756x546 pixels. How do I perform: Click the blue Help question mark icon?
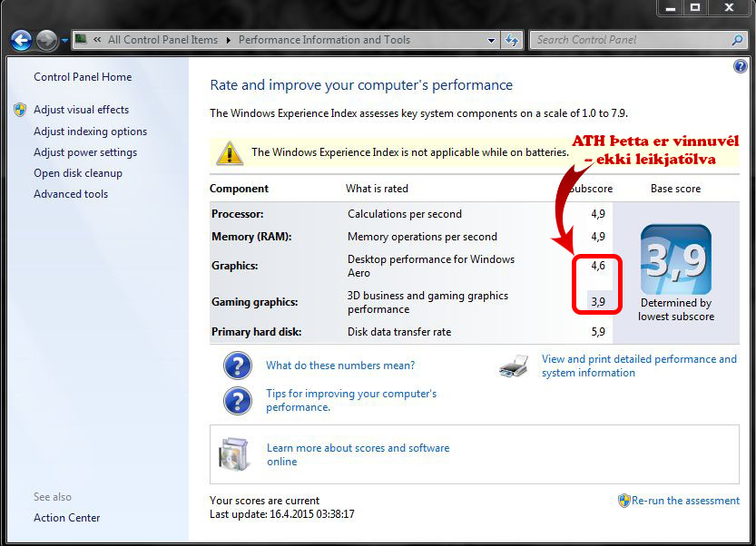click(x=740, y=66)
